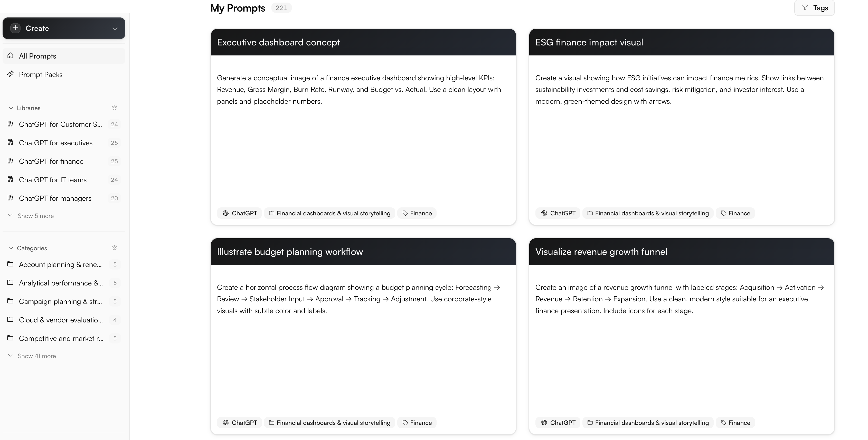Click the Prompt Packs sparkle icon

coord(11,74)
